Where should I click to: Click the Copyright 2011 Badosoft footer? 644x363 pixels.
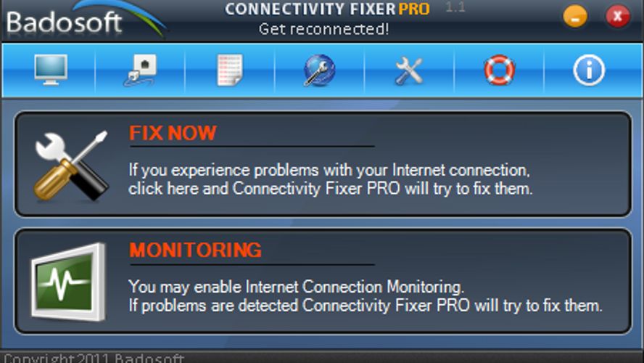[x=94, y=358]
